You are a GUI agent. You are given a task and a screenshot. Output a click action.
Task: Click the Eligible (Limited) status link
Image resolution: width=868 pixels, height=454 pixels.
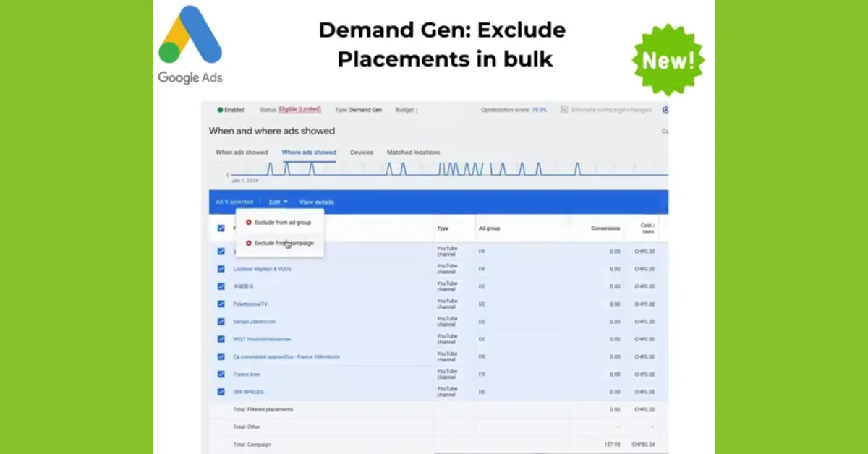pyautogui.click(x=300, y=110)
